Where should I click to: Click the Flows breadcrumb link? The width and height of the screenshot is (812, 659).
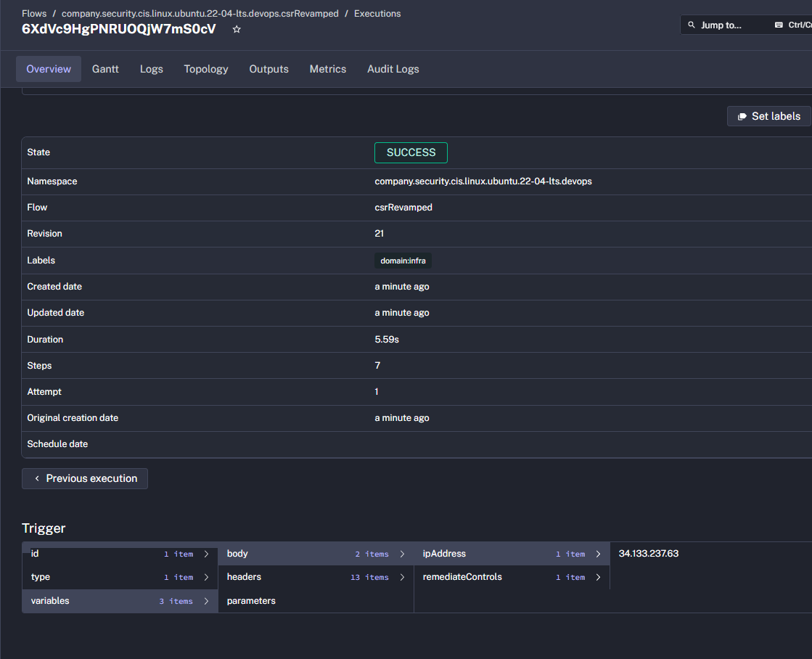[x=34, y=14]
